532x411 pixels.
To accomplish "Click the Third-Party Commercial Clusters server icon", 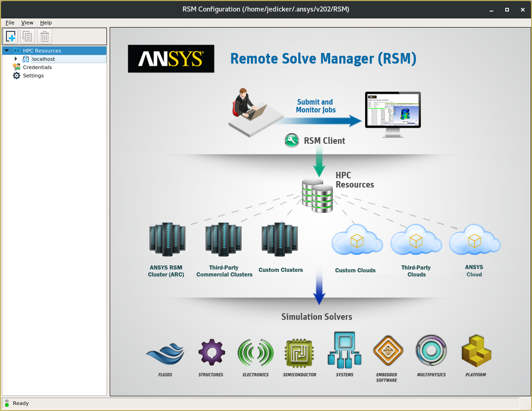I will click(x=223, y=239).
